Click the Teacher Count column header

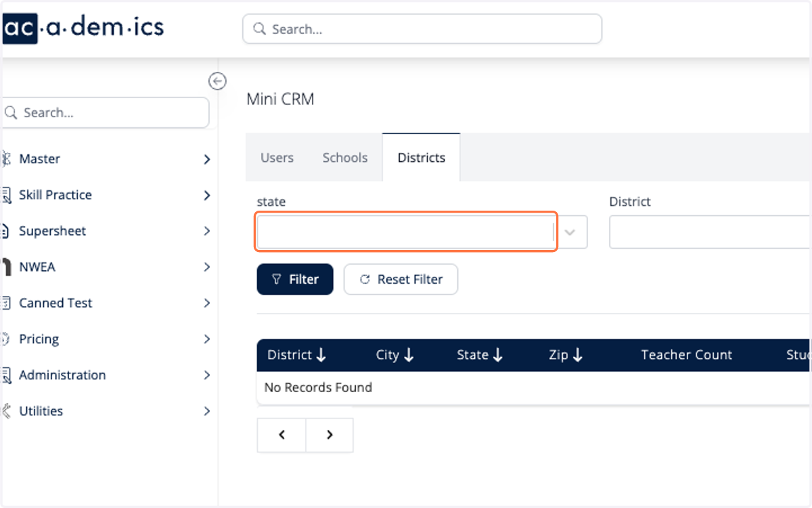[687, 355]
